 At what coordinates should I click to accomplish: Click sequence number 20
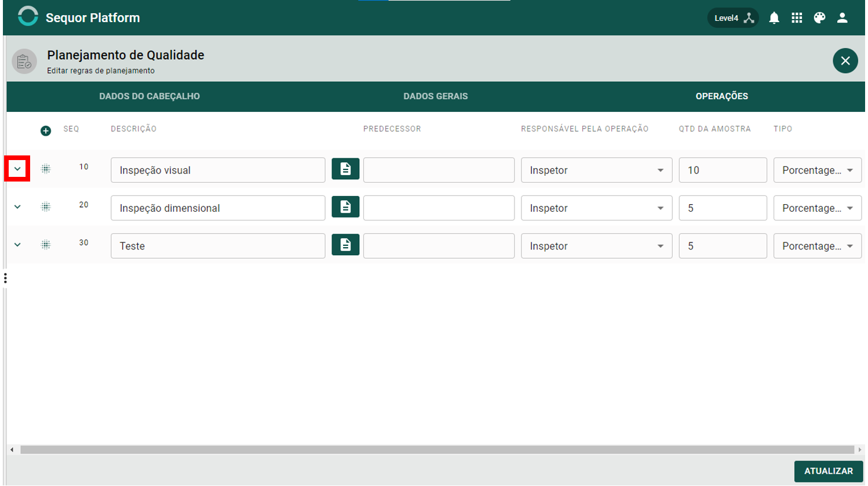click(84, 205)
